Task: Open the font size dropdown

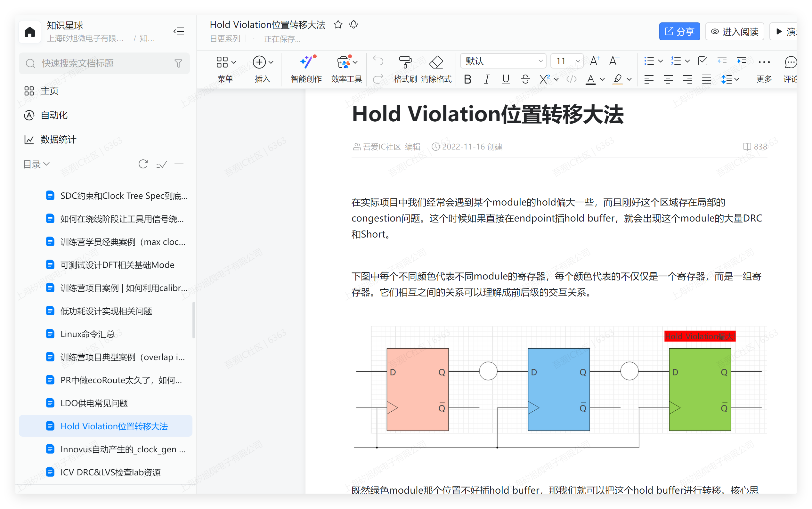Action: [567, 61]
